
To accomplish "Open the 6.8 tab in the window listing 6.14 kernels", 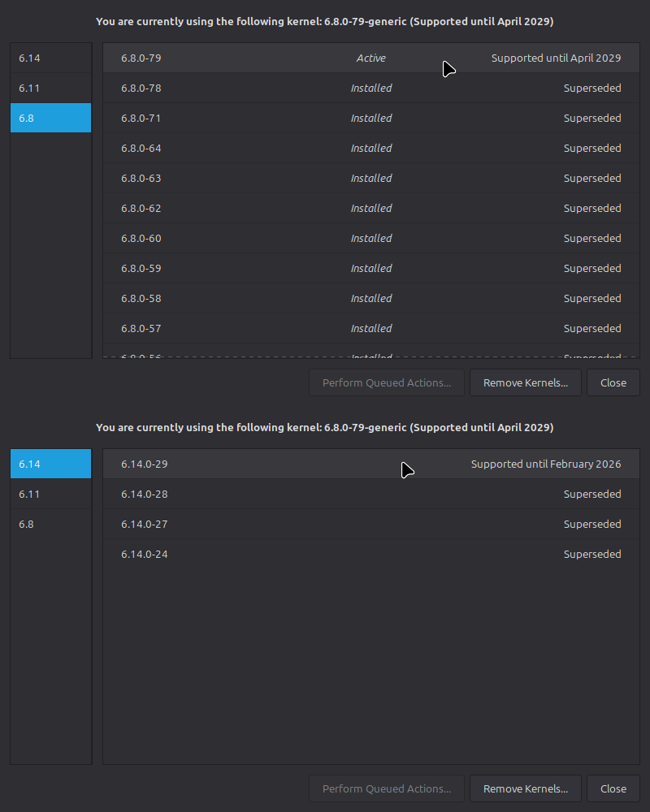I will pos(51,524).
